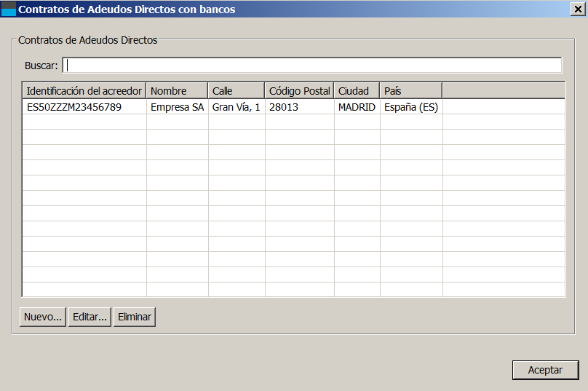The width and height of the screenshot is (588, 391).
Task: Select postal code 28013 cell
Action: click(300, 107)
